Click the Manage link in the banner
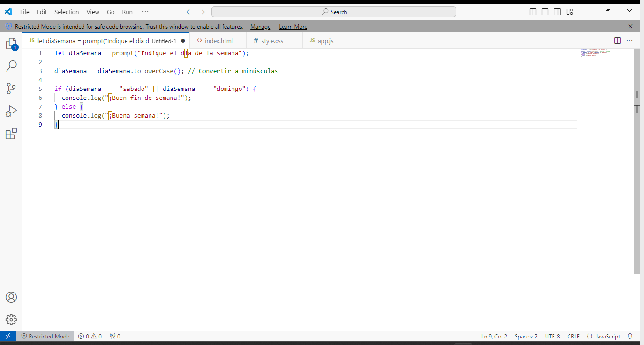 [260, 27]
